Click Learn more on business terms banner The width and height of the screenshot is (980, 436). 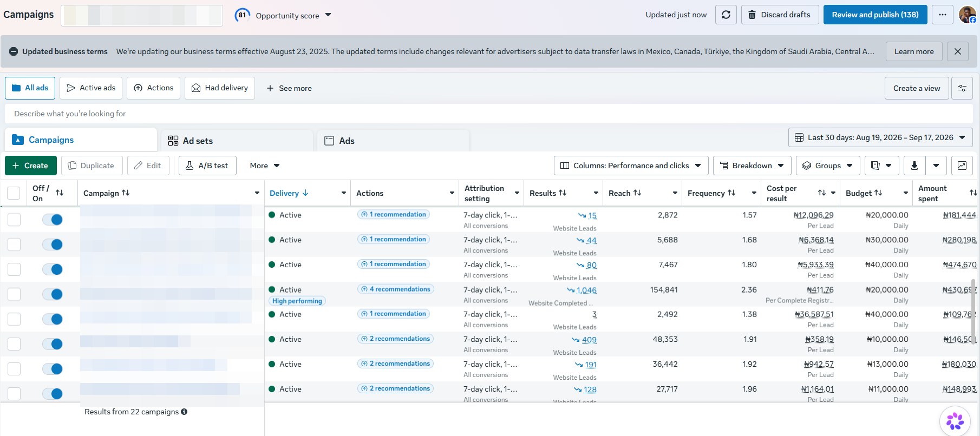[914, 51]
